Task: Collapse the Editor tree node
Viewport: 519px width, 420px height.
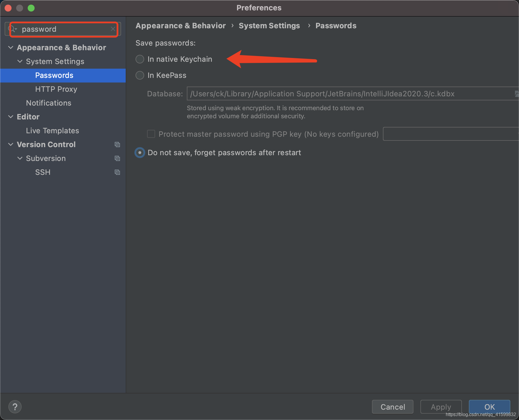Action: click(11, 117)
